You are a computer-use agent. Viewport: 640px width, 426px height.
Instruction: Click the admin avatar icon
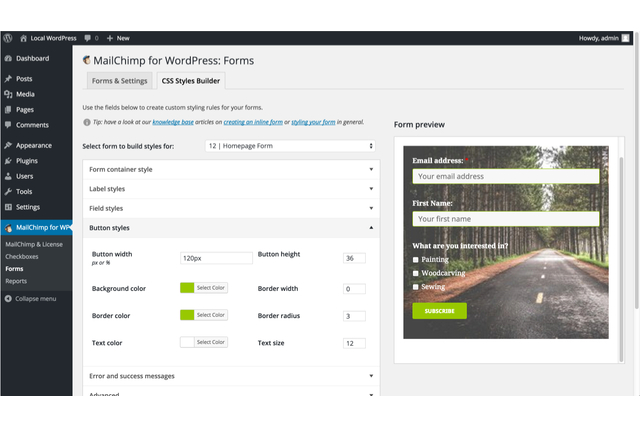(x=625, y=38)
